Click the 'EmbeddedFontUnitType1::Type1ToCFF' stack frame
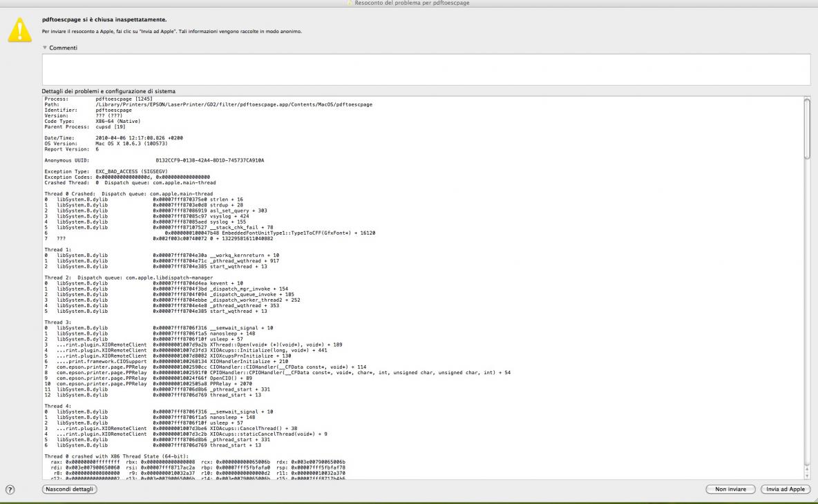This screenshot has width=818, height=504. pos(210,233)
